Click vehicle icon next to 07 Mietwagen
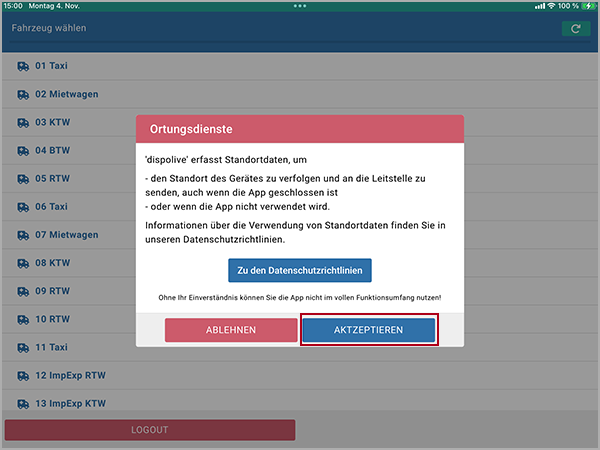Viewport: 600px width, 450px height. (23, 235)
